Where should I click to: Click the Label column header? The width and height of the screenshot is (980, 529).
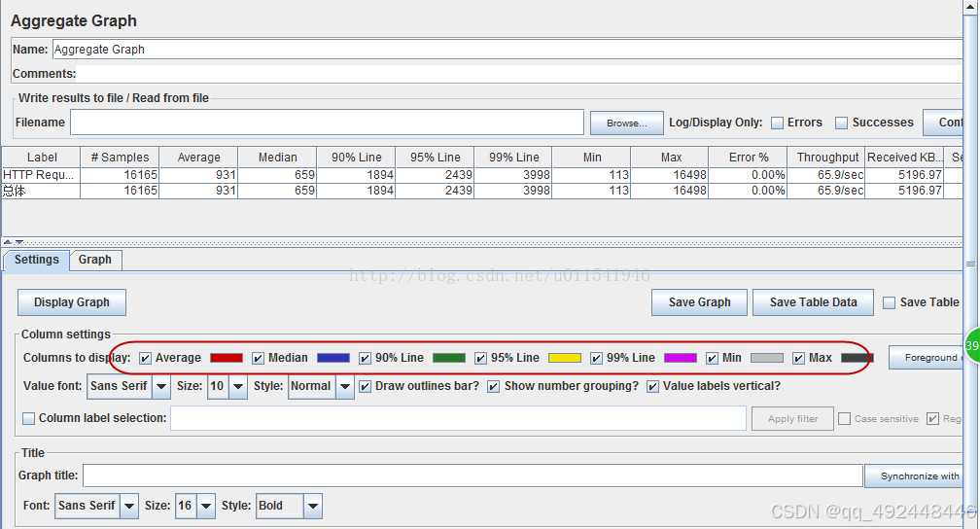[x=41, y=158]
